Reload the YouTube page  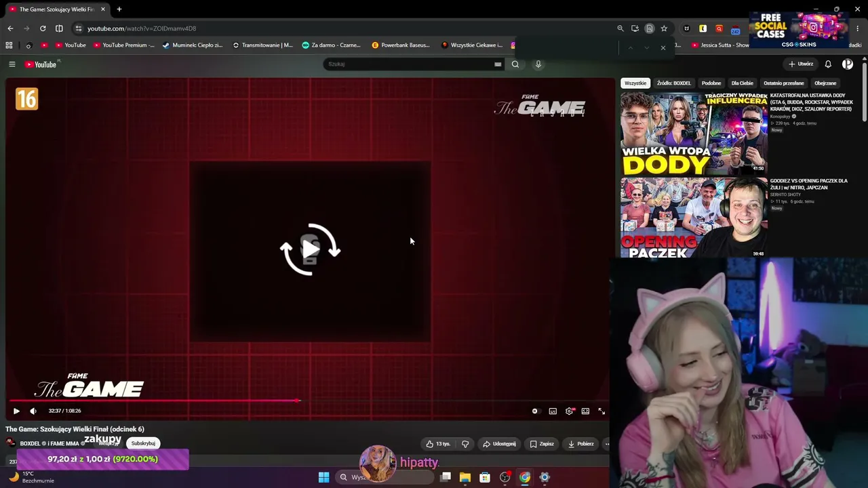43,28
